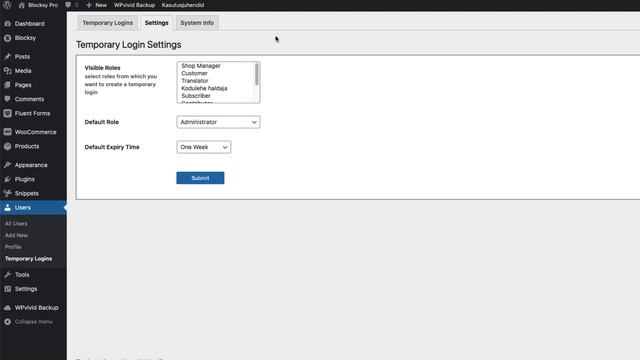Image resolution: width=640 pixels, height=360 pixels.
Task: Select Subscriber in Visible Roles list
Action: pyautogui.click(x=196, y=96)
